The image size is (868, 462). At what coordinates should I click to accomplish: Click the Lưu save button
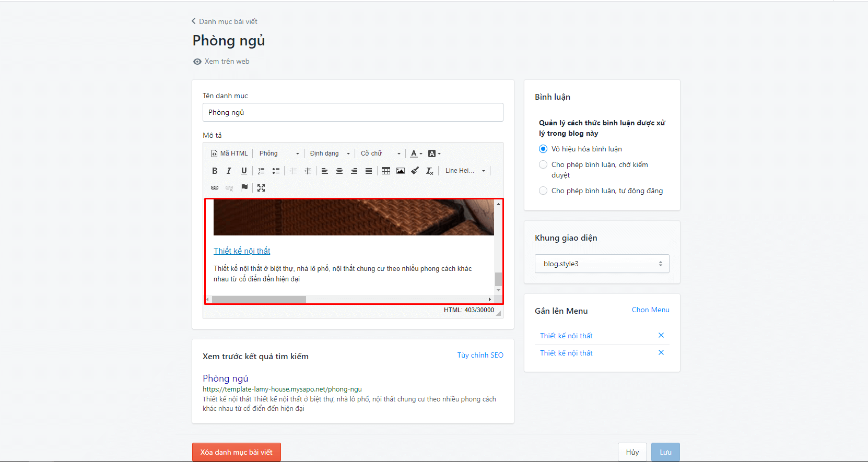coord(665,452)
